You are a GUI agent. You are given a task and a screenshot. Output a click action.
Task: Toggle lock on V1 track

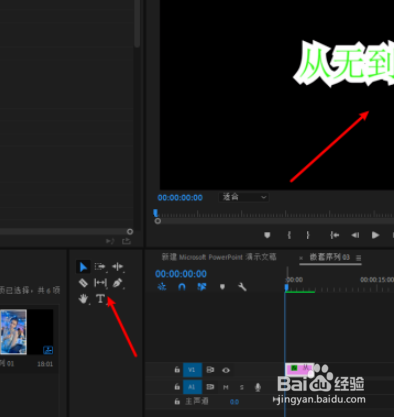coord(177,369)
